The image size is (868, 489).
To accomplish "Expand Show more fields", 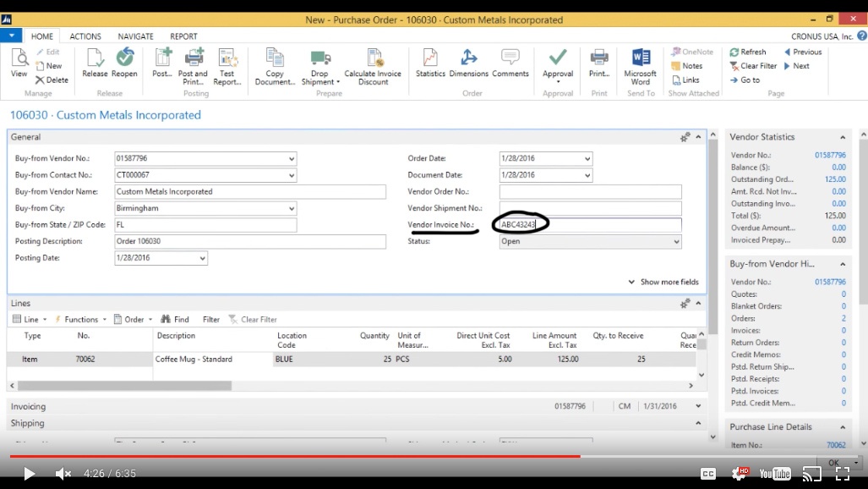I will click(663, 282).
